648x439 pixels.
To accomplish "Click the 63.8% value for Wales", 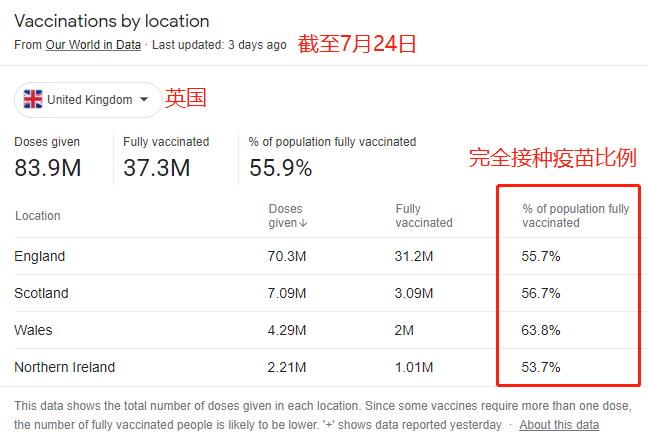I will (x=541, y=330).
